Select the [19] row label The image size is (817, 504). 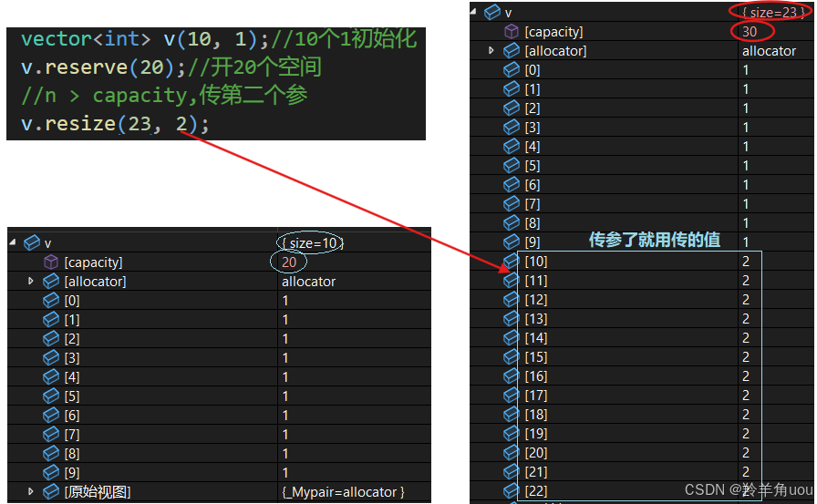[x=535, y=434]
